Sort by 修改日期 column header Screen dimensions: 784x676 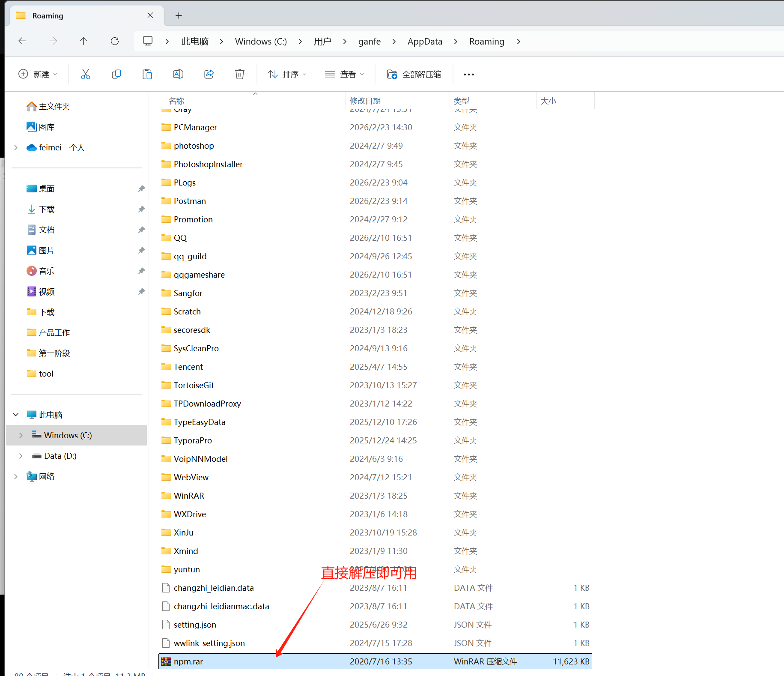click(x=365, y=101)
